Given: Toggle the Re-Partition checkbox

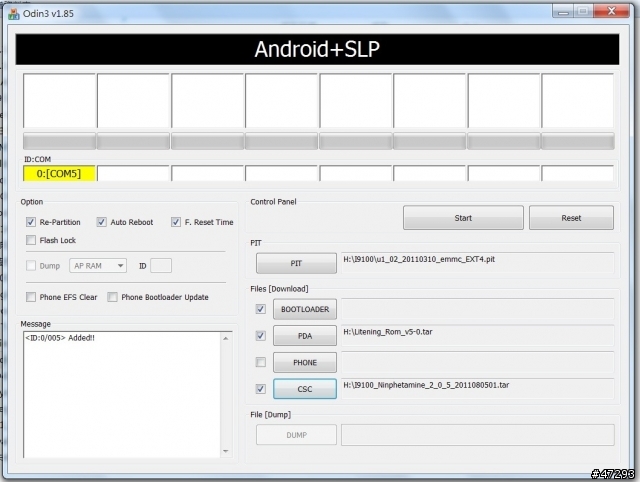Looking at the screenshot, I should (x=31, y=222).
